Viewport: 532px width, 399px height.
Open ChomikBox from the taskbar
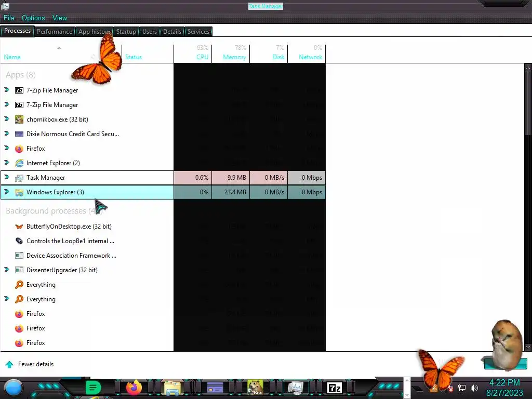[255, 388]
